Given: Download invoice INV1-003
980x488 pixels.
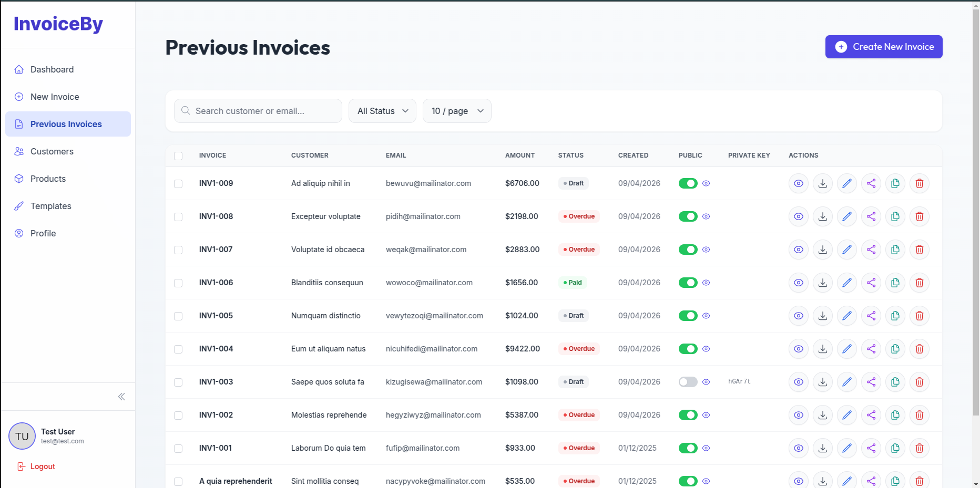Looking at the screenshot, I should [823, 382].
